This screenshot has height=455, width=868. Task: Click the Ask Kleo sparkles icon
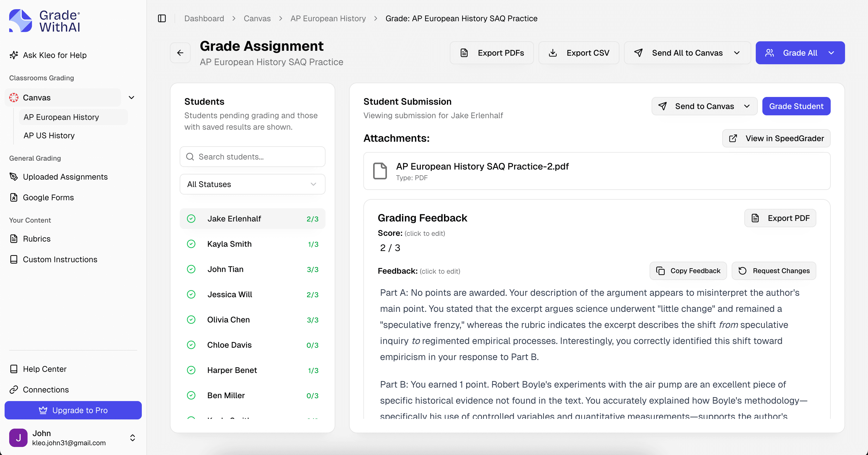click(x=14, y=55)
